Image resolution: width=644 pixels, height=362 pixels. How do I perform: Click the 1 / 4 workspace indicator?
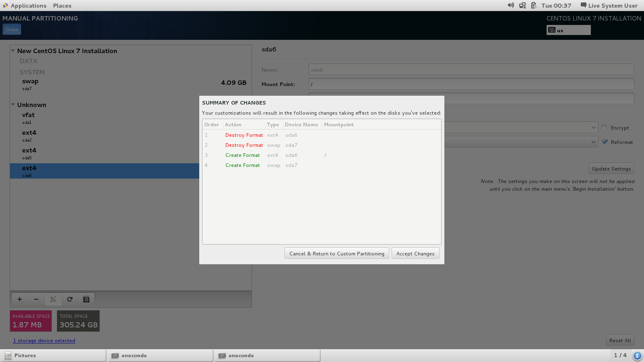coord(620,355)
